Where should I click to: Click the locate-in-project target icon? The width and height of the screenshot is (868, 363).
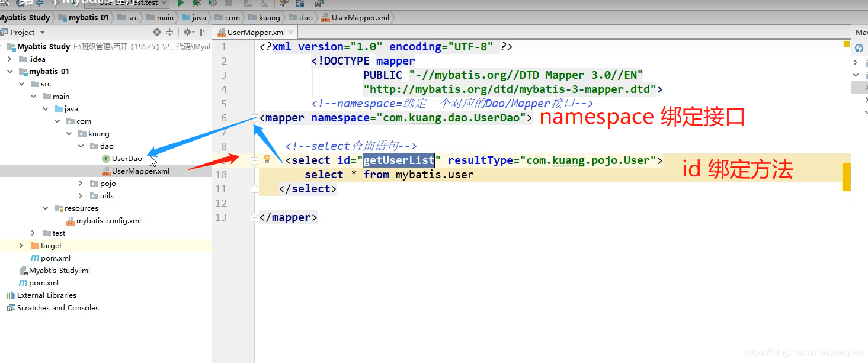[x=157, y=32]
